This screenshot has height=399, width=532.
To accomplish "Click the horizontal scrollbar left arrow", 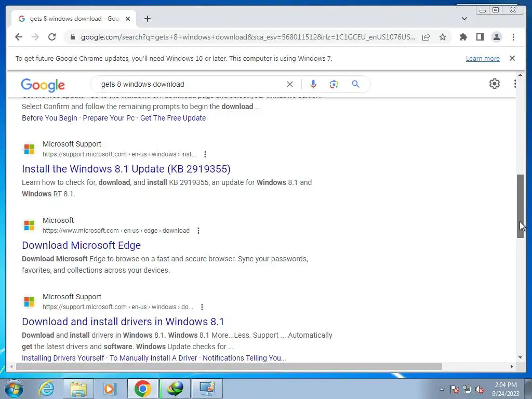I will (x=11, y=366).
